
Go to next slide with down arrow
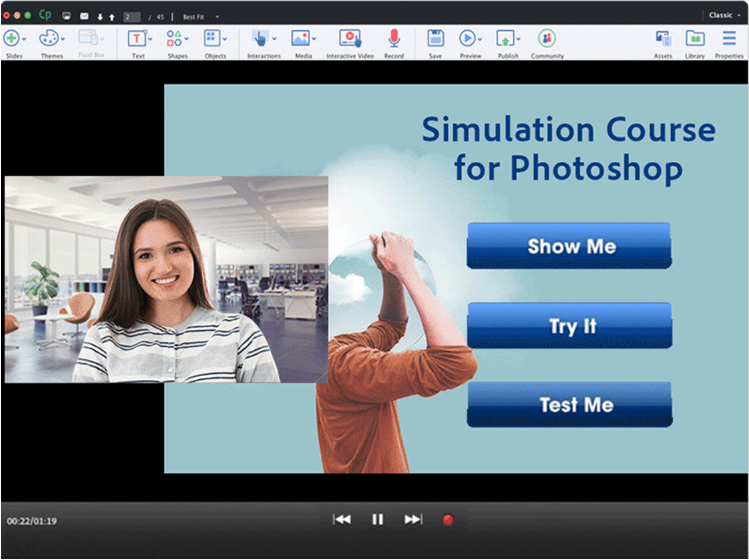(x=100, y=17)
